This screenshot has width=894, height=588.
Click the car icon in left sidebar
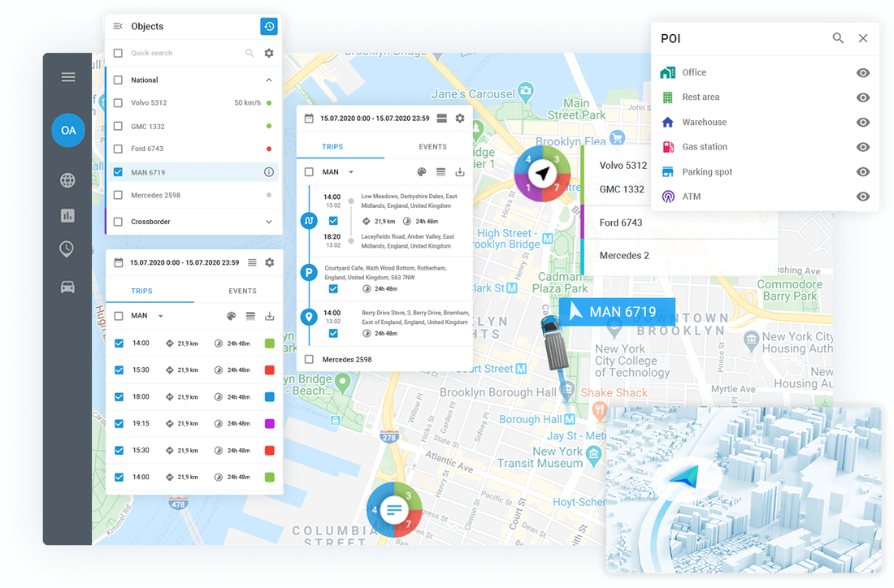[x=67, y=287]
